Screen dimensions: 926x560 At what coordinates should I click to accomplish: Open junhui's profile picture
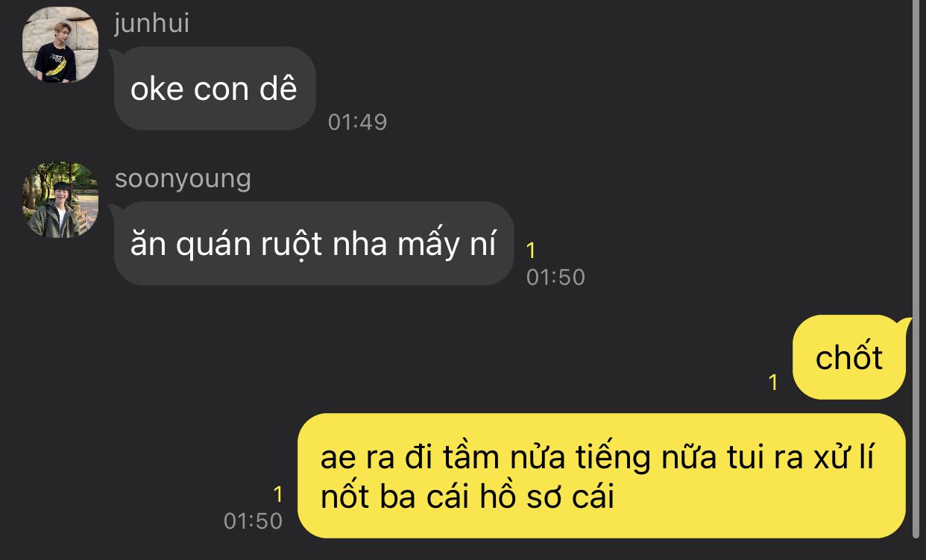click(60, 45)
